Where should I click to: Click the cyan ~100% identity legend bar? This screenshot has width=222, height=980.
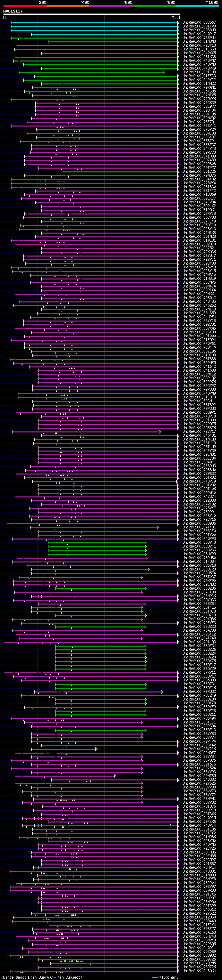[197, 7]
